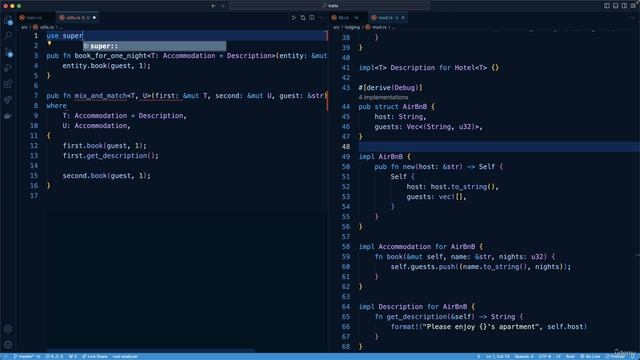Click the Rust language mode indicator
The width and height of the screenshot is (640, 360).
coord(570,356)
